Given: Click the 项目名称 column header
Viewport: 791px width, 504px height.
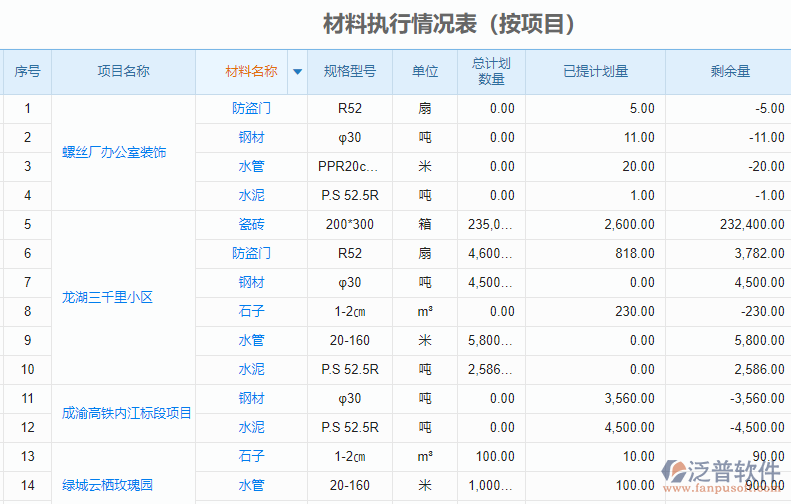Looking at the screenshot, I should [123, 72].
